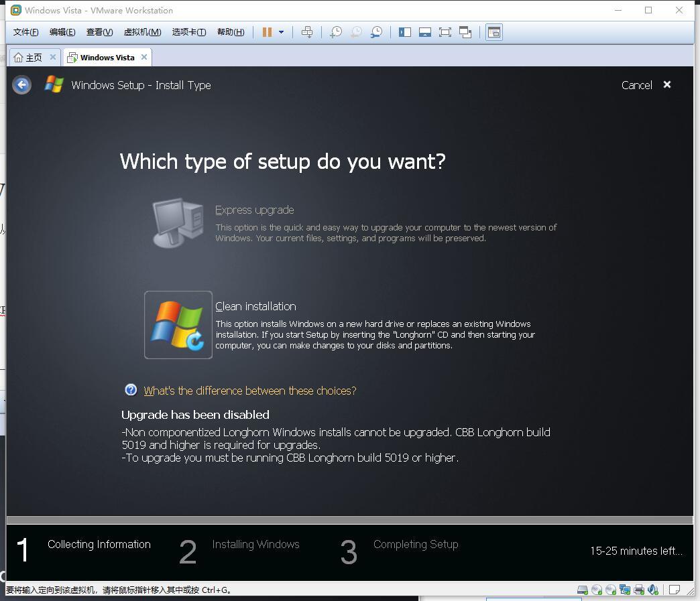Toggle the thumbnail bar view
Screen dimensions: 700x601
425,32
